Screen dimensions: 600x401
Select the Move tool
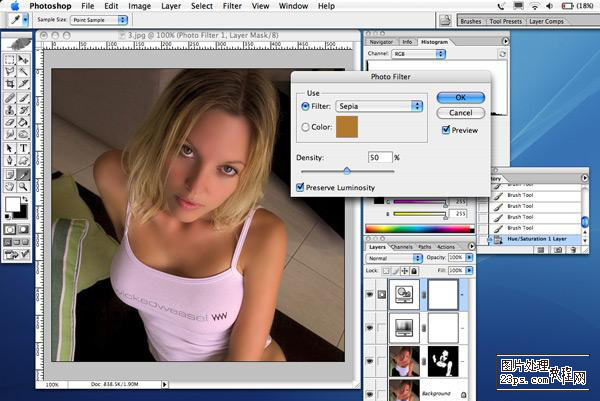pos(23,59)
